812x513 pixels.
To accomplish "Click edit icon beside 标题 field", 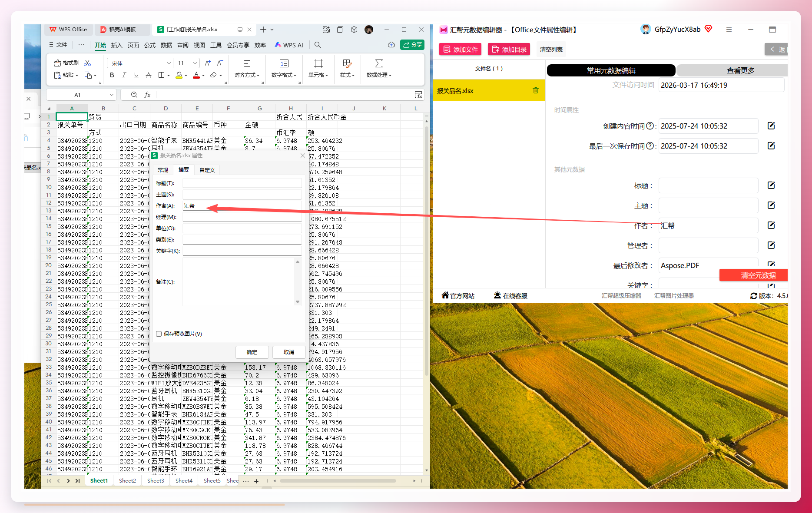I will (771, 185).
